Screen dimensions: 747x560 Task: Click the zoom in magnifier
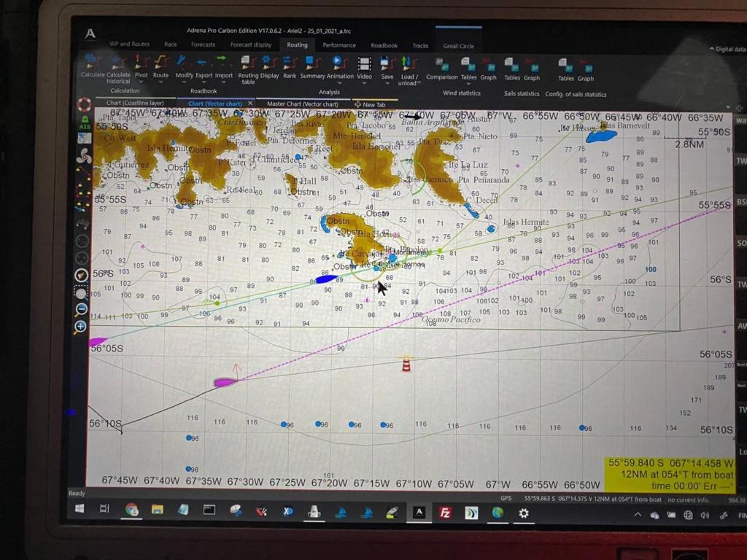[x=80, y=327]
